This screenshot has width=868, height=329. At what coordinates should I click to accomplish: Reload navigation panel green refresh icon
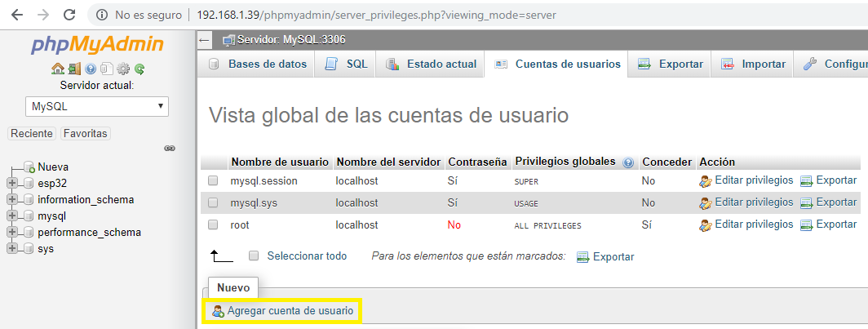139,69
